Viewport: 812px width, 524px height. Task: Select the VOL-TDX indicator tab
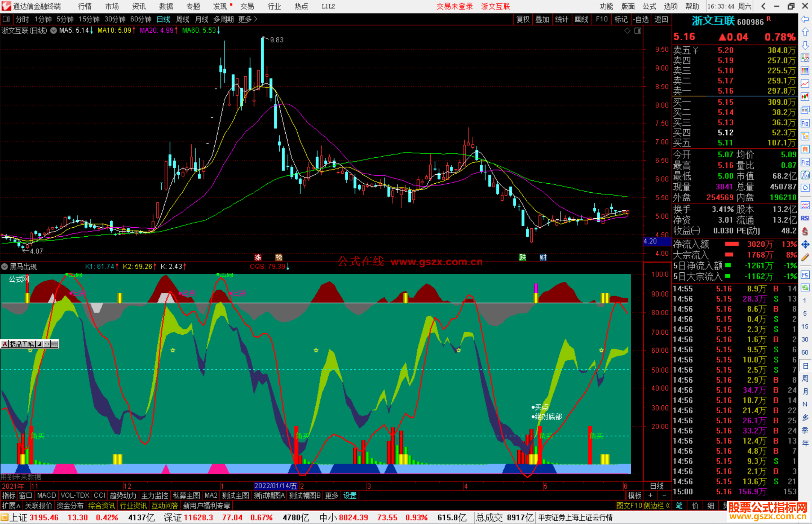pos(75,496)
